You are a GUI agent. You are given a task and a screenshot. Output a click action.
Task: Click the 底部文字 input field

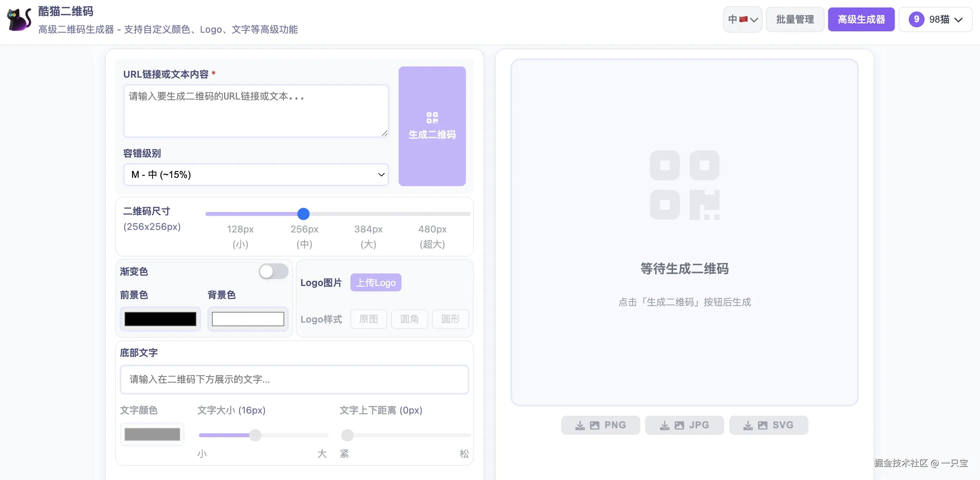pyautogui.click(x=294, y=379)
